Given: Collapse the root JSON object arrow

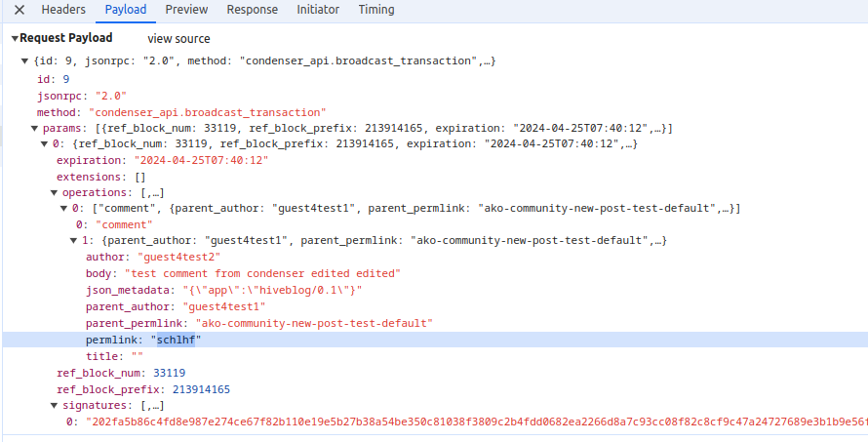Looking at the screenshot, I should (x=24, y=61).
